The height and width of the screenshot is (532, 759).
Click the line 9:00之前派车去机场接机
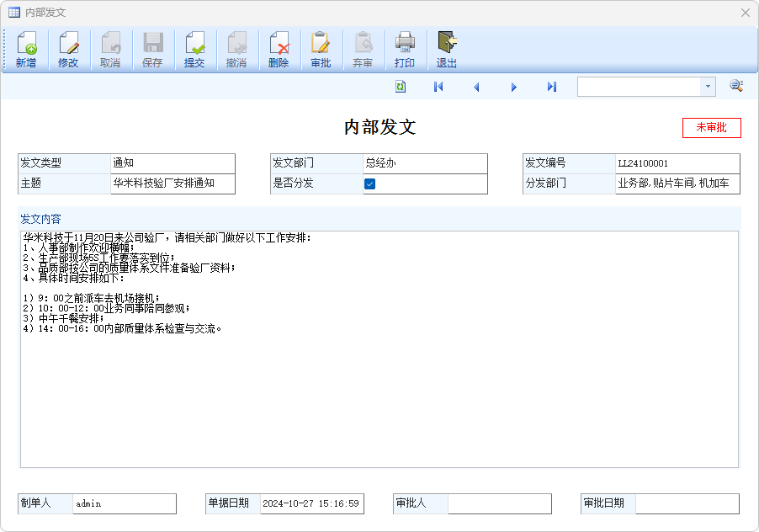point(91,298)
